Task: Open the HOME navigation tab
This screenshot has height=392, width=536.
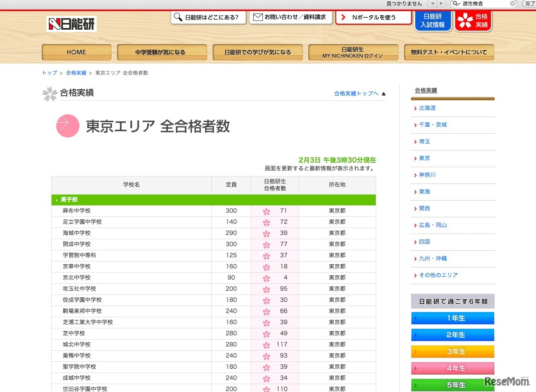Action: 76,52
